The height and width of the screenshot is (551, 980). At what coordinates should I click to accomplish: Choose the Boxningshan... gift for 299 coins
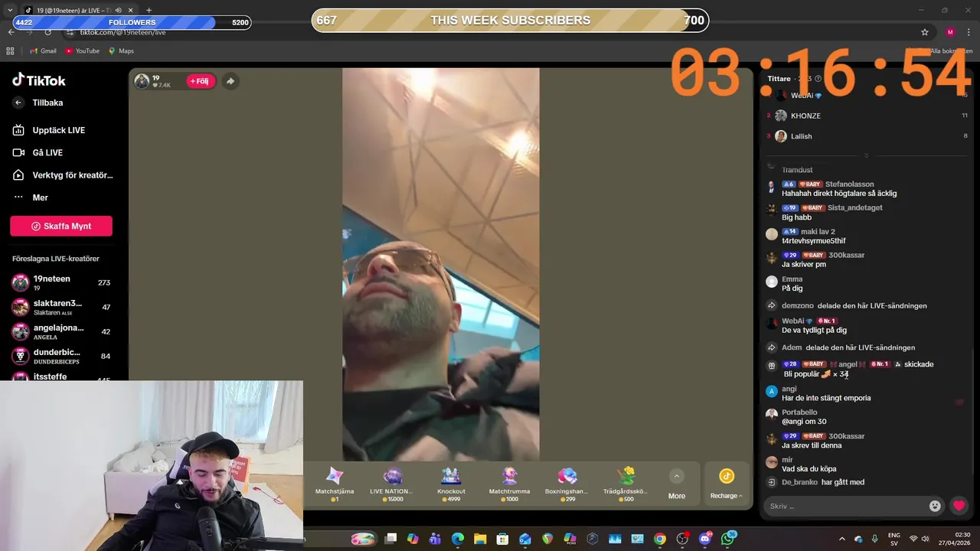point(567,484)
